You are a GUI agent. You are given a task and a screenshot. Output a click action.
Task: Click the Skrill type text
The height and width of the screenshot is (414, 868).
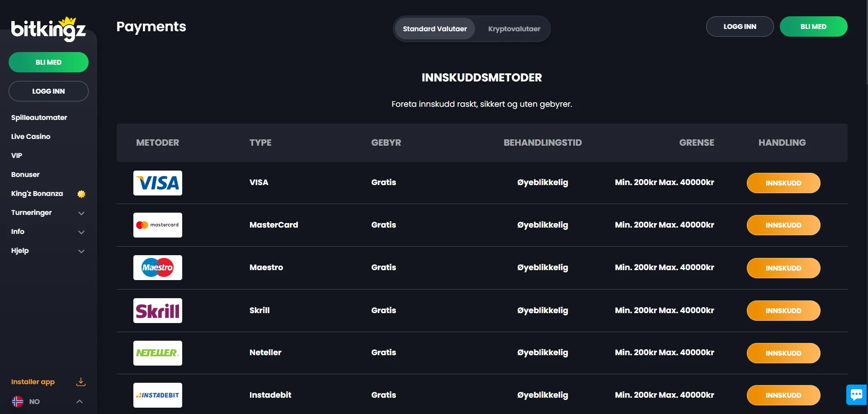point(259,310)
